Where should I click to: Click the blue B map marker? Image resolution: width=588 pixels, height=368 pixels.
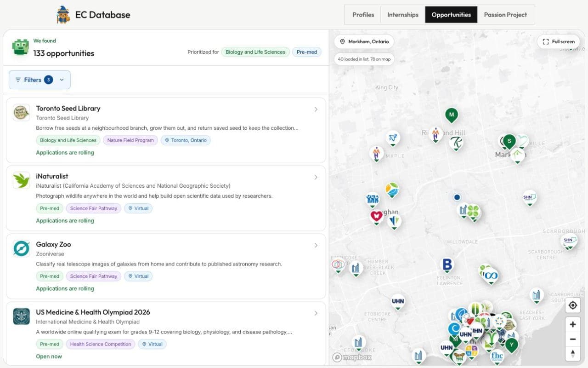click(x=447, y=265)
